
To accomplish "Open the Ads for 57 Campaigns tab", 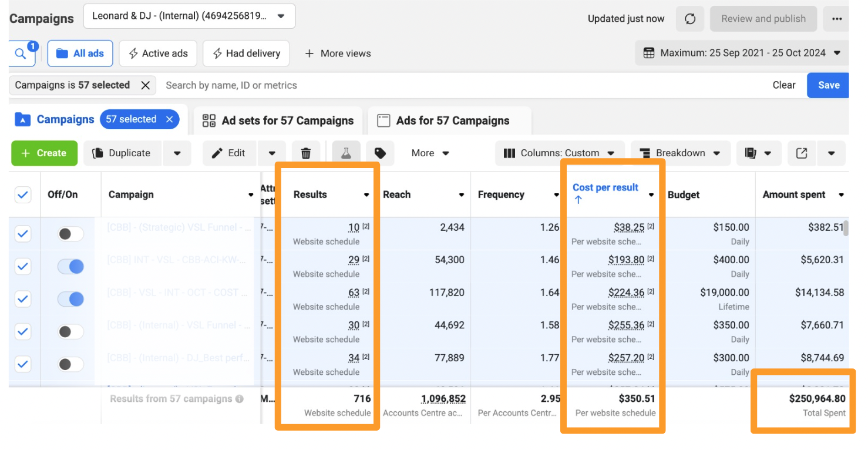I will [x=449, y=120].
